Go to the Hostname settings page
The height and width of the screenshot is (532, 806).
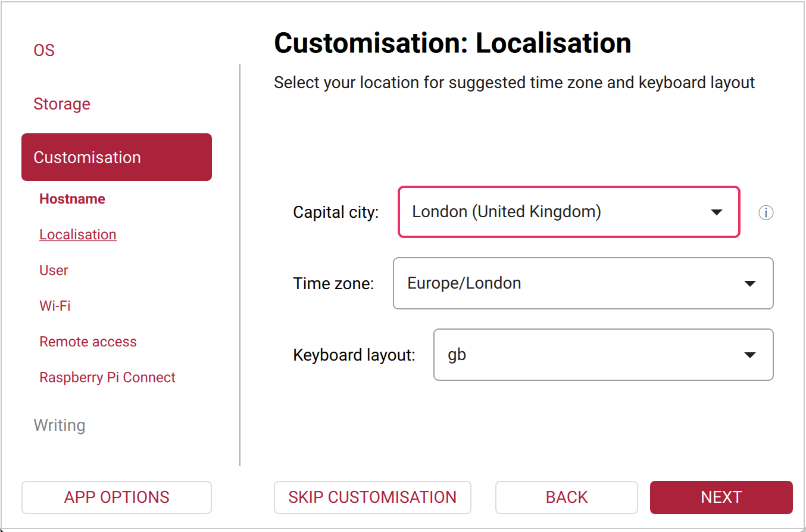click(72, 198)
